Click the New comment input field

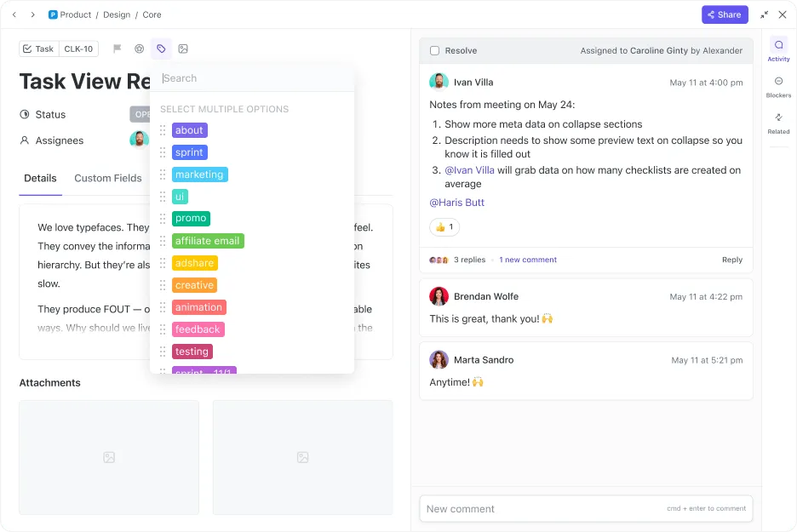click(586, 509)
